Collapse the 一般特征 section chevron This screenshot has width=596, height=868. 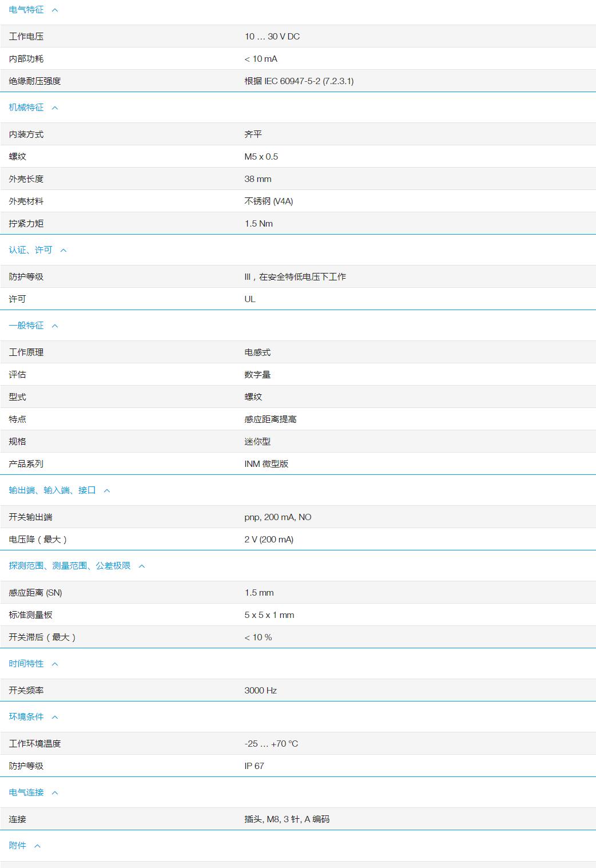54,324
